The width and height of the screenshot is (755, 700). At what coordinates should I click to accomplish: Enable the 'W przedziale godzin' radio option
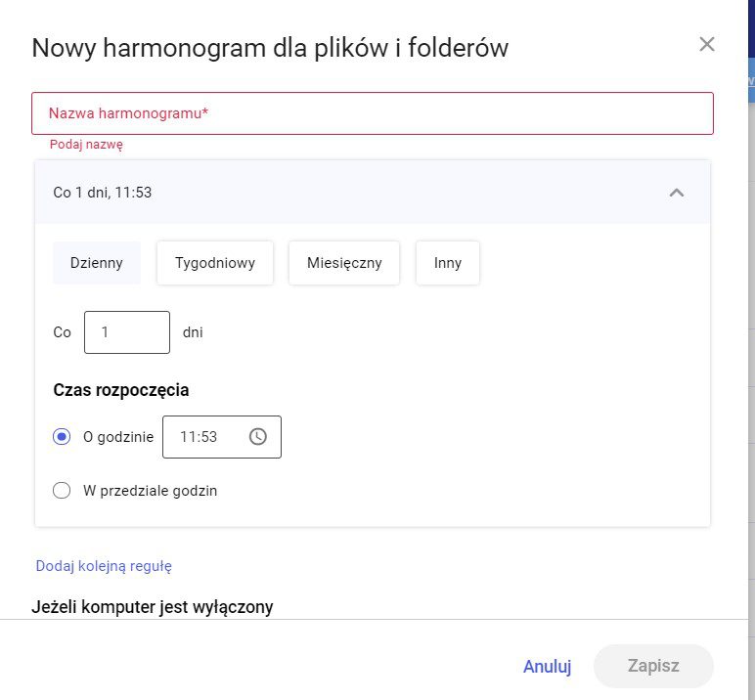click(62, 491)
